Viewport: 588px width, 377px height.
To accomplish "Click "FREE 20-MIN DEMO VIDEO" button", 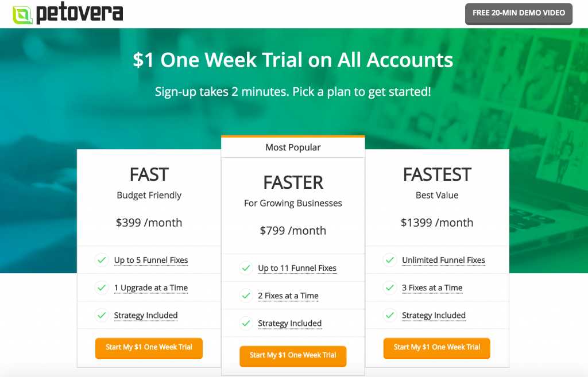I will pos(519,14).
